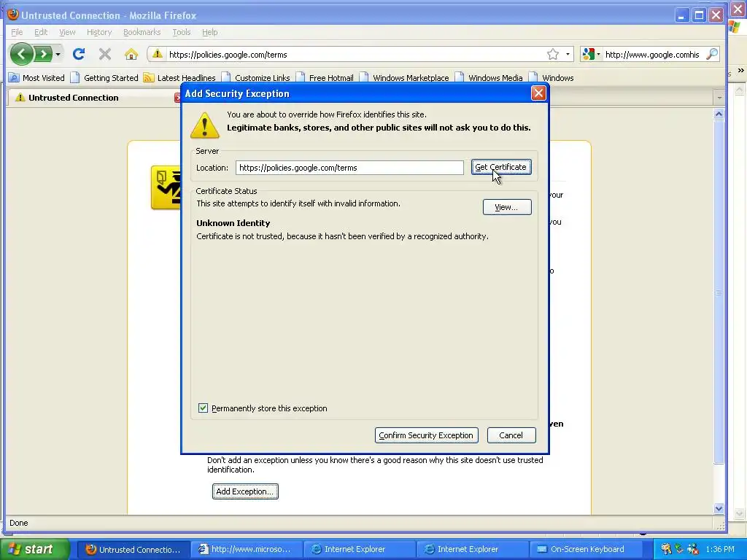
Task: Click the yellow warning triangle in dialog
Action: click(x=205, y=125)
